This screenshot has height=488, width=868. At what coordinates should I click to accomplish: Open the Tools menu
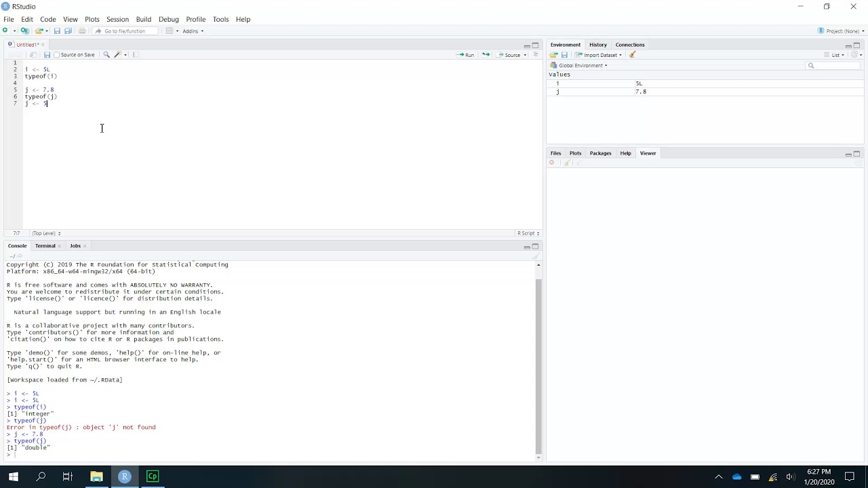[x=220, y=19]
